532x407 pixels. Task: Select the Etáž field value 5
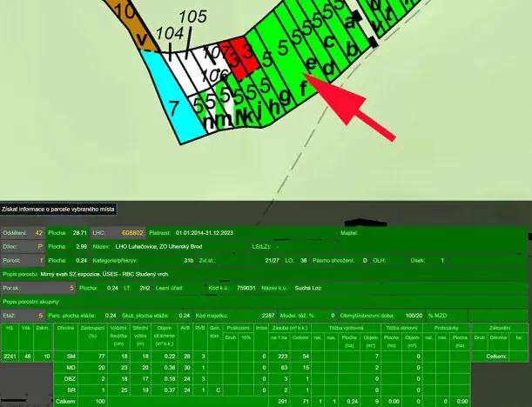click(x=39, y=315)
